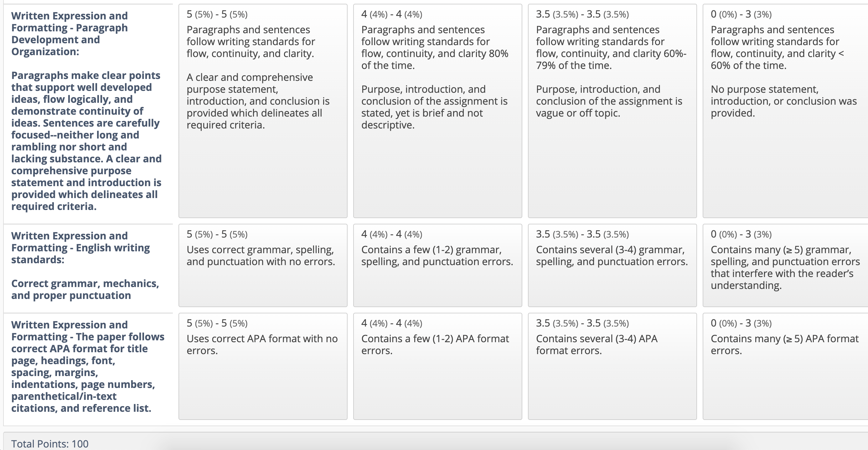Choose the 'several (3-4) grammar' errors cell
This screenshot has height=450, width=868.
pyautogui.click(x=612, y=265)
